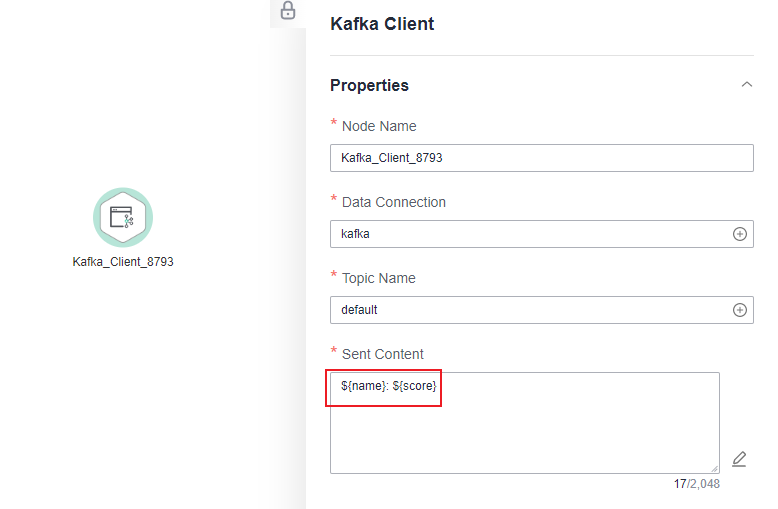Screen dimensions: 778x509
Task: Collapse the Properties section chevron
Action: click(x=746, y=85)
